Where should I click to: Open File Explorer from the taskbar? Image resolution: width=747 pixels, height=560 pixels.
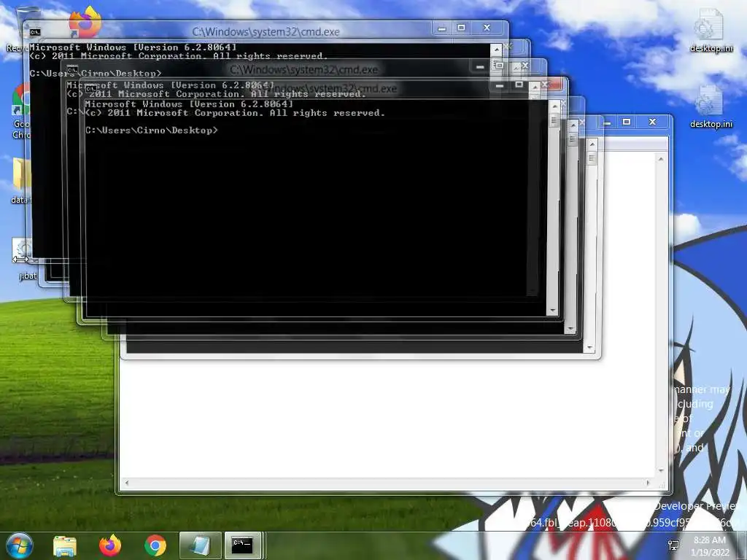pyautogui.click(x=65, y=545)
